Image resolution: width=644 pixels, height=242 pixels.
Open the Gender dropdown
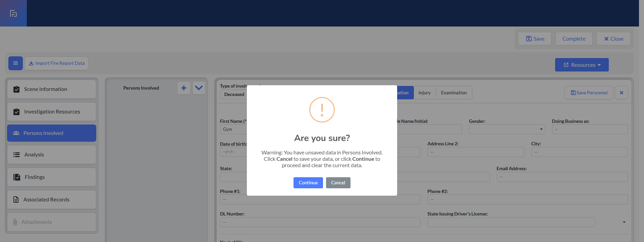point(507,129)
